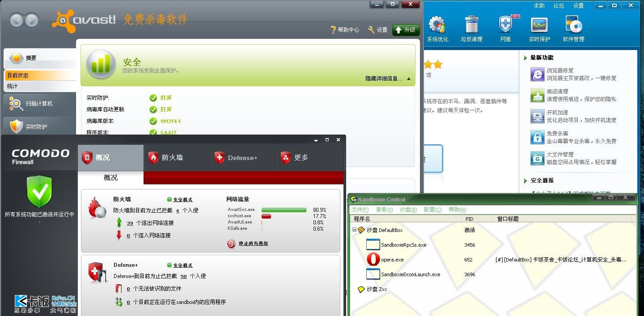Click AvastSvc.exe green traffic bar
This screenshot has height=316, width=644.
pos(284,210)
